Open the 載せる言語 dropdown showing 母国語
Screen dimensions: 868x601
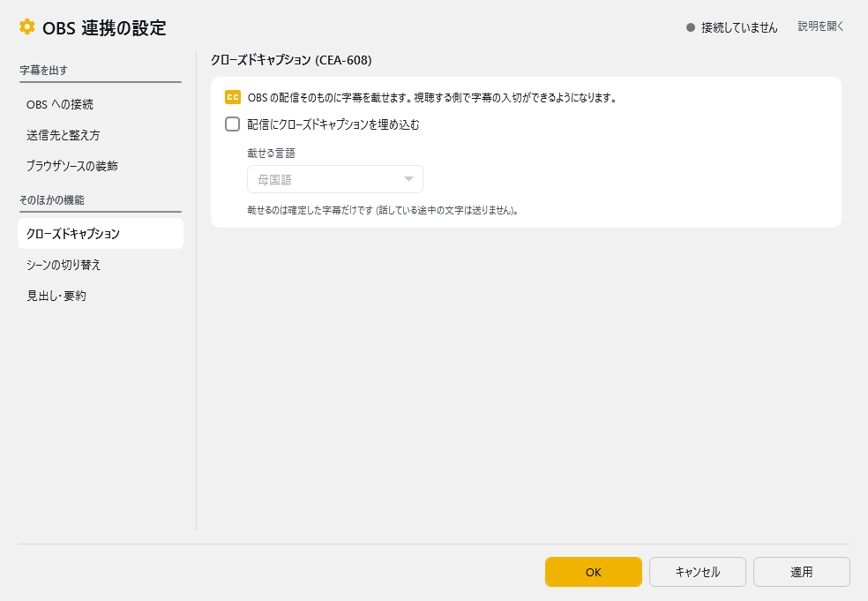(x=335, y=179)
